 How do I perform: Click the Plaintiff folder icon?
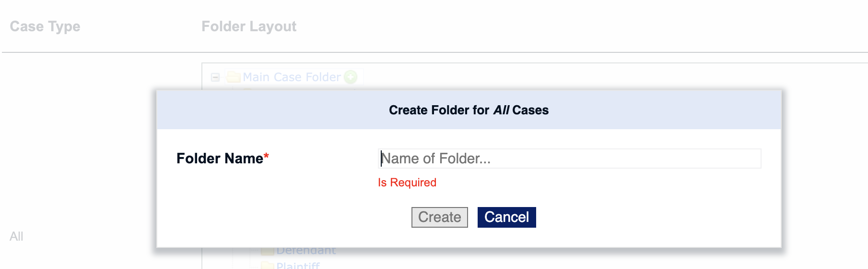coord(267,265)
